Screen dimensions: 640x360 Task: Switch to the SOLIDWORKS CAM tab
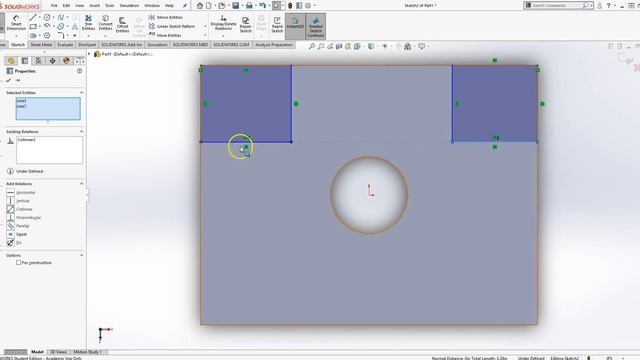click(231, 45)
